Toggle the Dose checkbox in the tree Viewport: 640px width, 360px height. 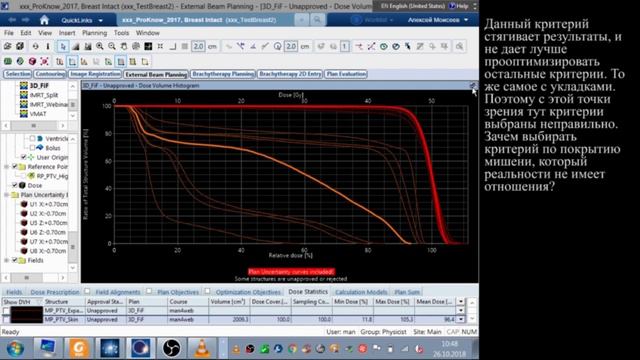[x=15, y=185]
